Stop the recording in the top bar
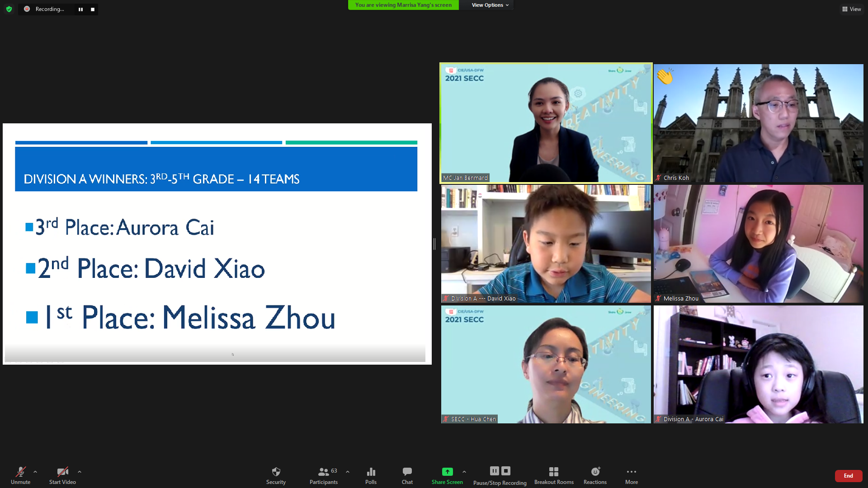Viewport: 868px width, 488px height. (x=92, y=9)
